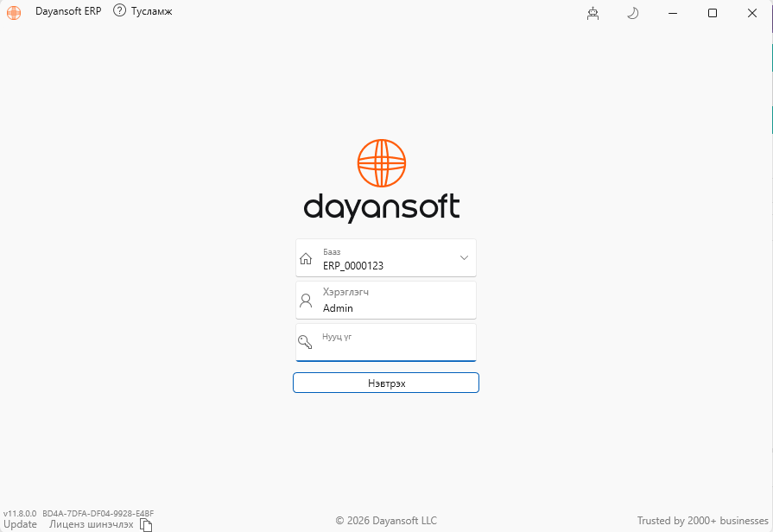Close the Dayansoft ERP window
773x532 pixels.
pyautogui.click(x=751, y=13)
